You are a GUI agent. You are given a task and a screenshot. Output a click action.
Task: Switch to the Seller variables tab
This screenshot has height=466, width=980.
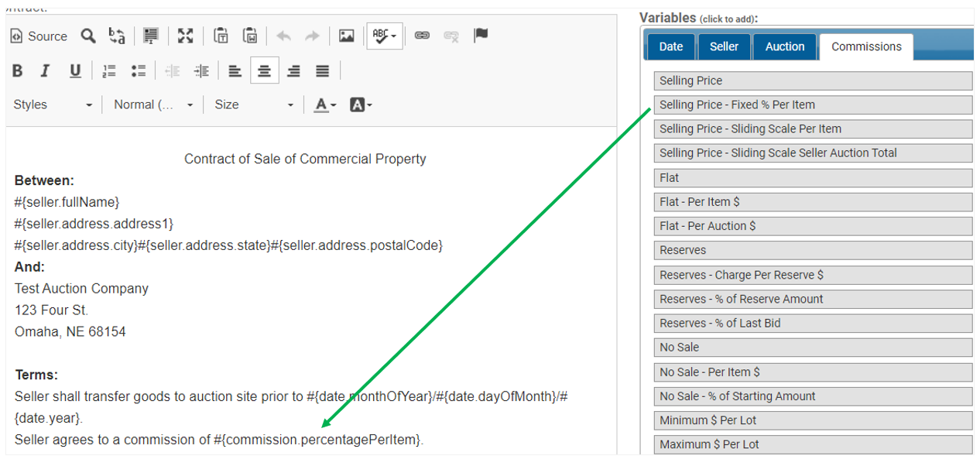tap(724, 46)
